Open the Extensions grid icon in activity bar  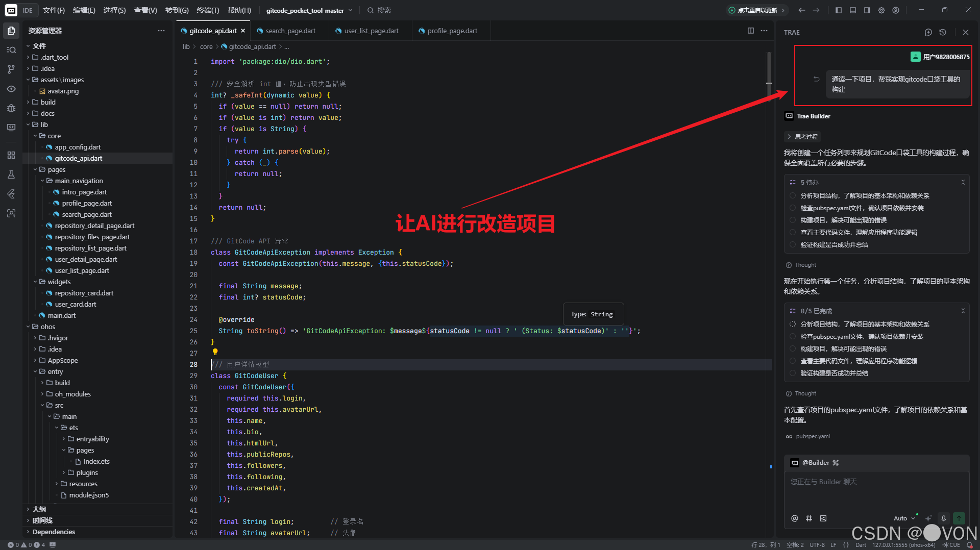(11, 155)
